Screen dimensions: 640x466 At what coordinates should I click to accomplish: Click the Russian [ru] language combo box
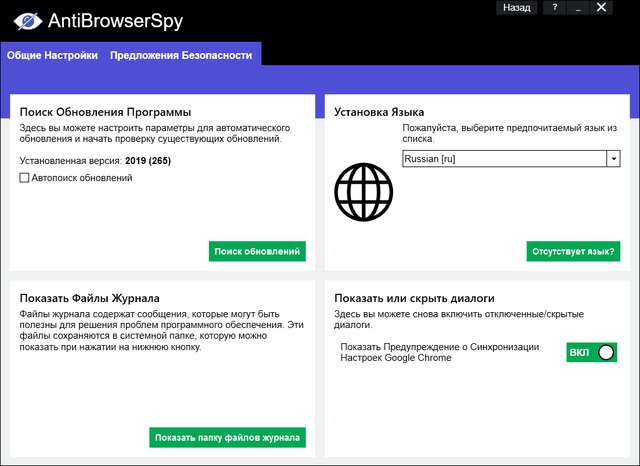[x=504, y=159]
